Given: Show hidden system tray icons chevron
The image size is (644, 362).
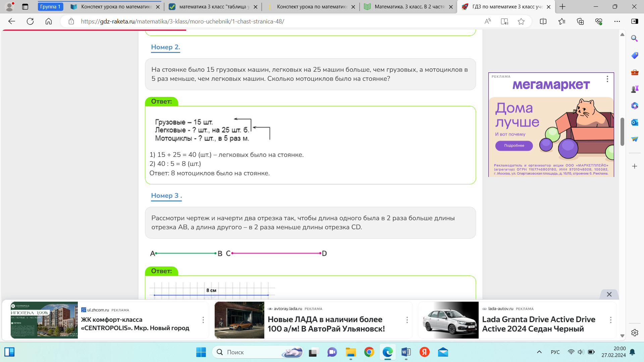Looking at the screenshot, I should [x=539, y=352].
